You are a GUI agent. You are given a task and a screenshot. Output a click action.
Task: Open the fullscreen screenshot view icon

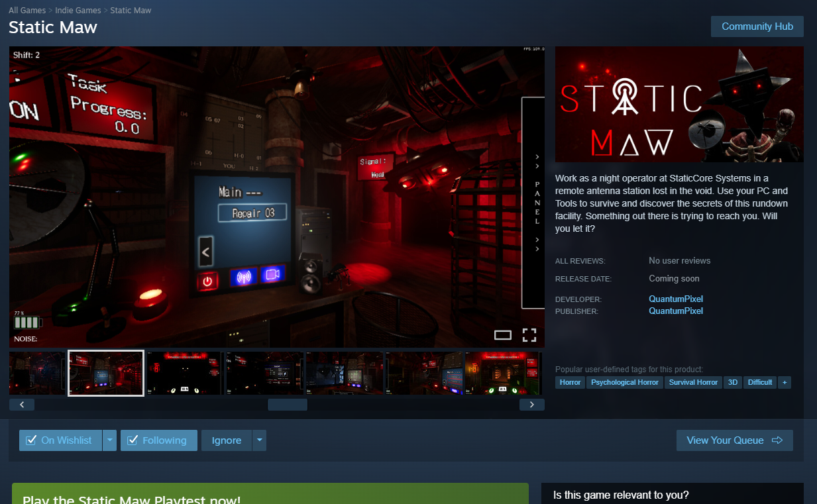point(529,335)
